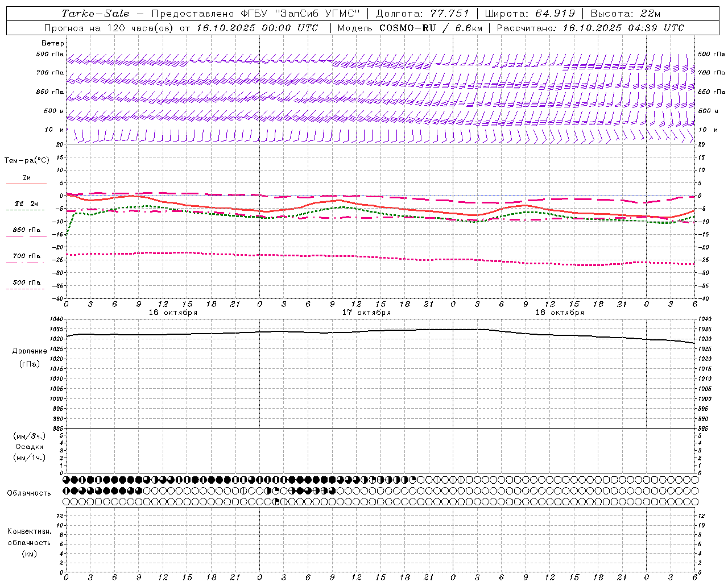The image size is (728, 582).
Task: Click the (мм/3ч.) precipitation unit label
Action: coord(30,436)
